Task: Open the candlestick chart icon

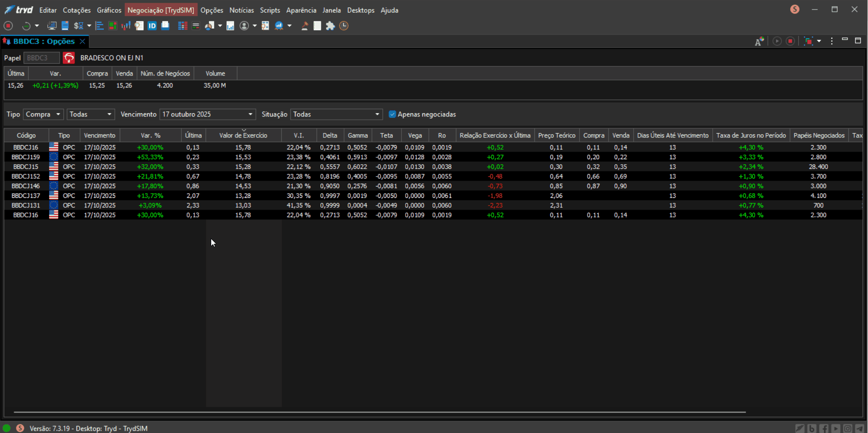Action: tap(126, 26)
